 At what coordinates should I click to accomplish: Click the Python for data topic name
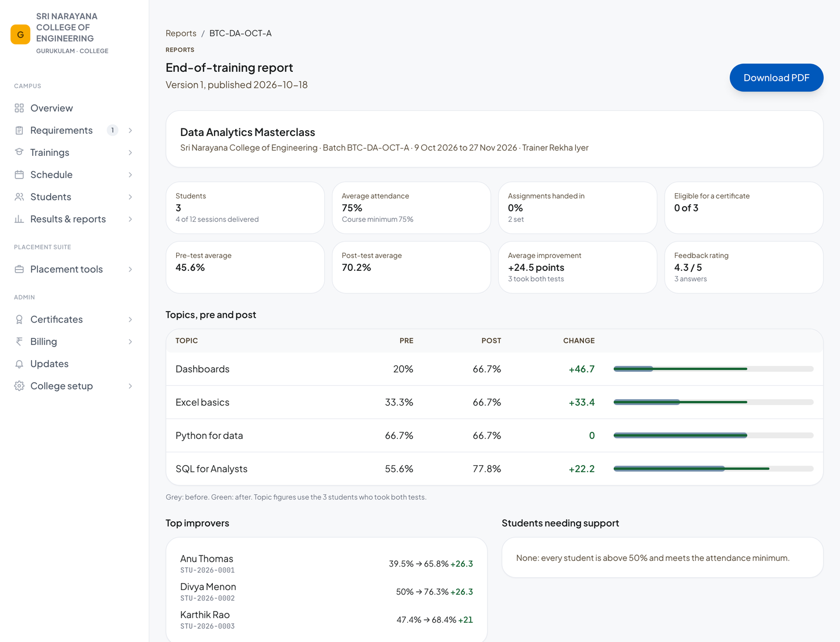pos(209,435)
